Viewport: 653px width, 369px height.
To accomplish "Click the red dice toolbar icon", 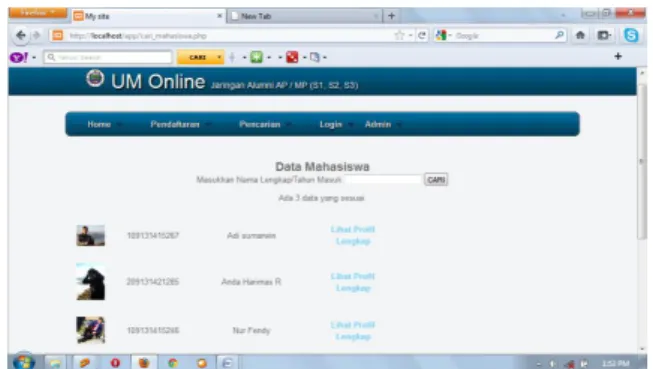I will pos(292,57).
